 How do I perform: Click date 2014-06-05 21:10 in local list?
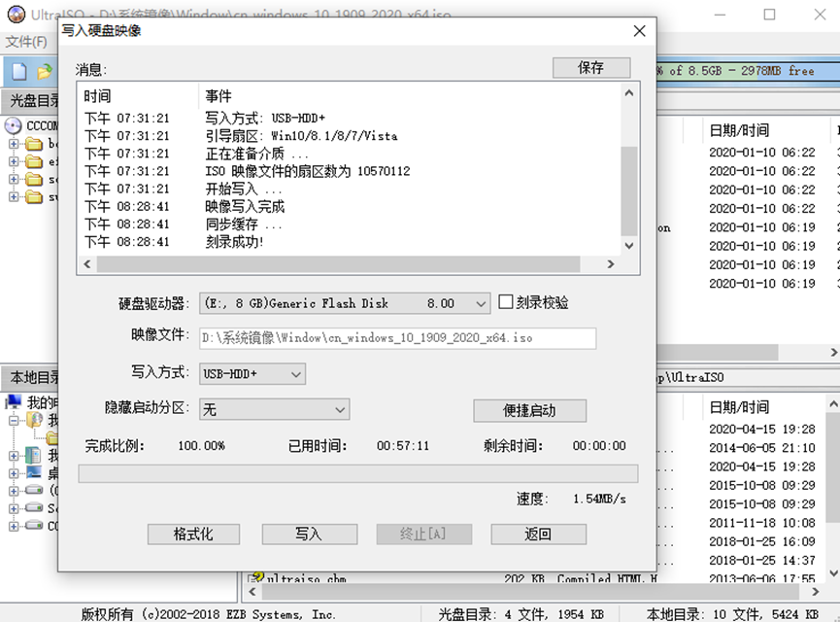click(761, 448)
